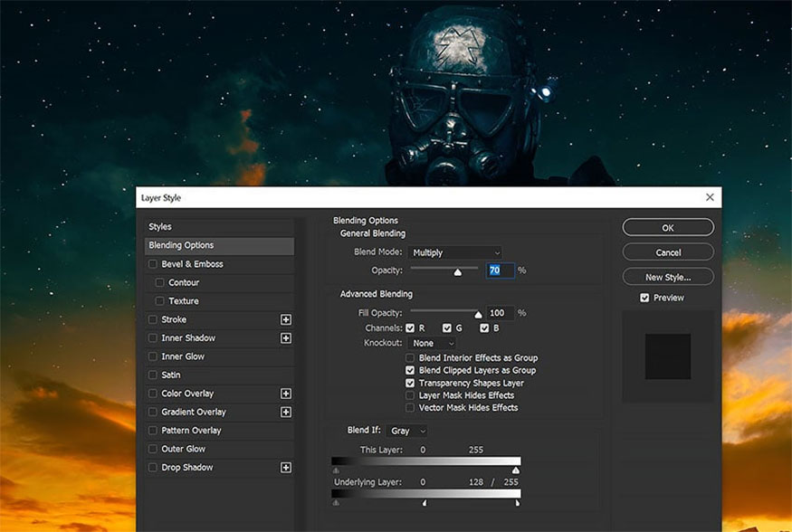
Task: Enable the Outer Glow checkbox
Action: (153, 449)
